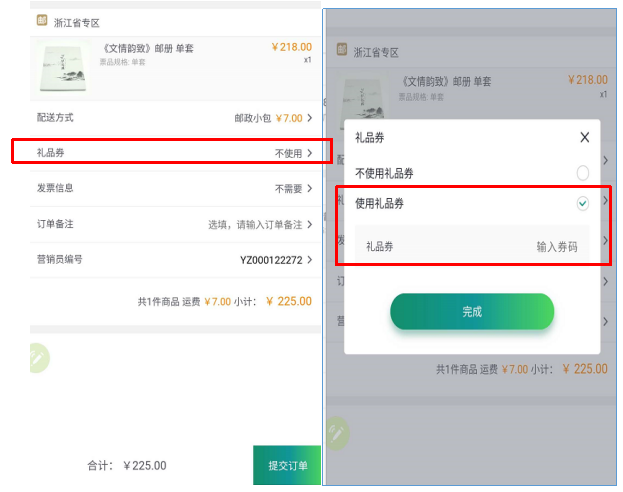
Task: Click the 礼品券 dialog title text
Action: coord(369,138)
